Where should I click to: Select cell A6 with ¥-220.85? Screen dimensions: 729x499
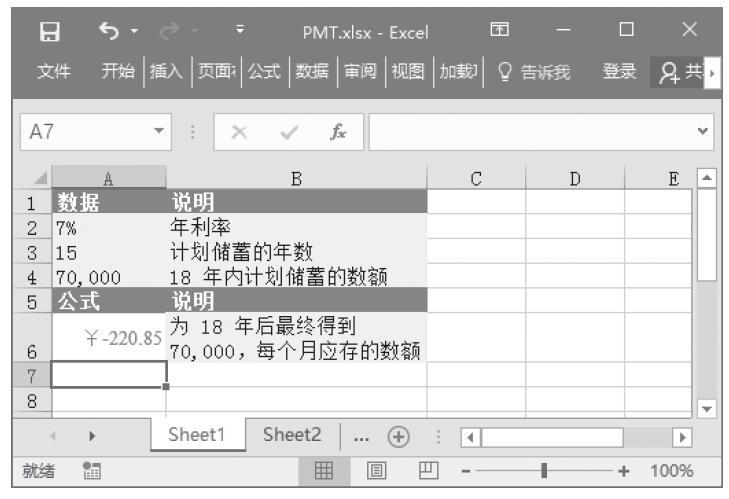(x=108, y=338)
